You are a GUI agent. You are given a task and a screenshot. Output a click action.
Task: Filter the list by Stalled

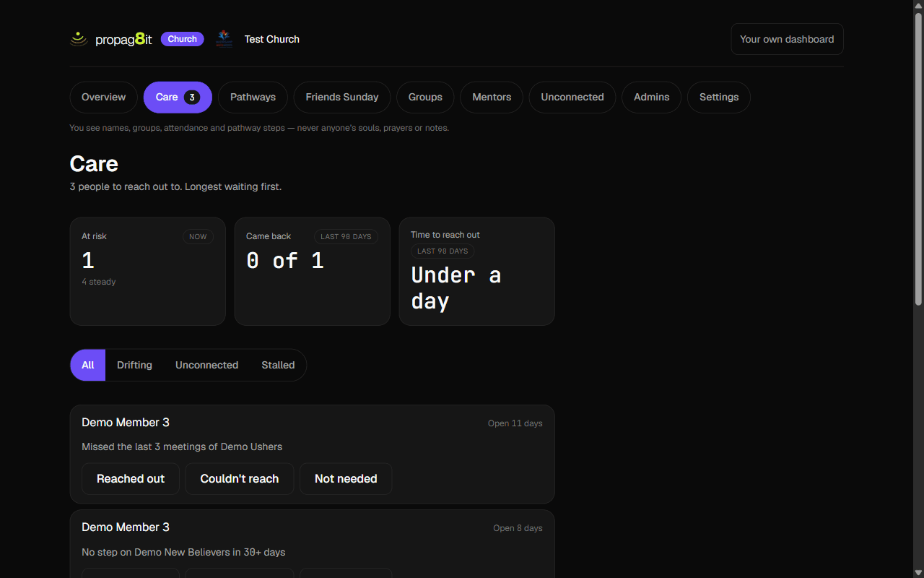click(x=278, y=365)
